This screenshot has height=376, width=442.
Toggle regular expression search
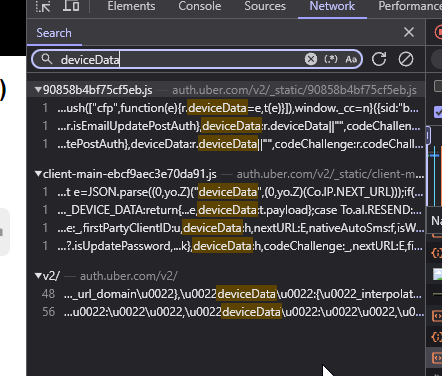pyautogui.click(x=331, y=59)
